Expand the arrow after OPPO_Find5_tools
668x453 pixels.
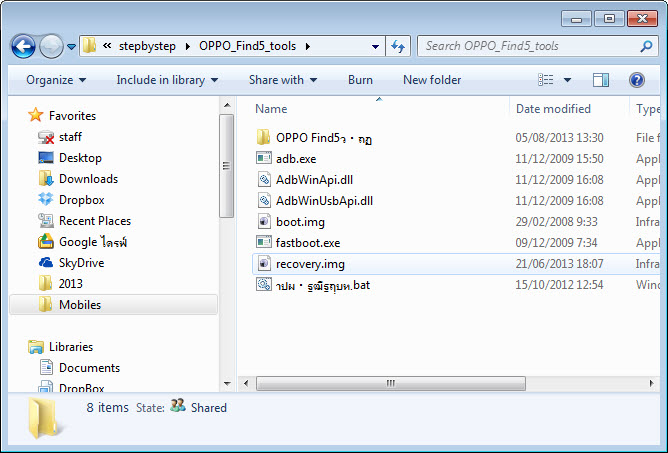click(x=308, y=46)
